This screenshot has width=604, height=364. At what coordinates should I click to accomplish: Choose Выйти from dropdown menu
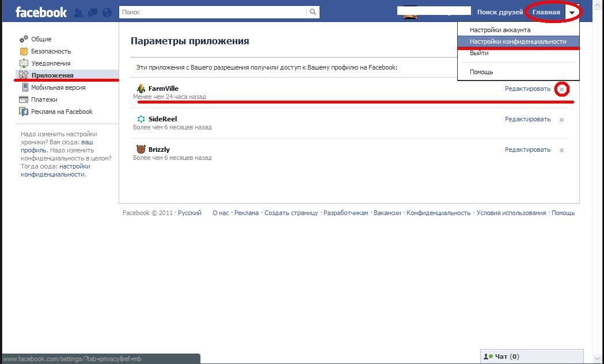pyautogui.click(x=479, y=53)
